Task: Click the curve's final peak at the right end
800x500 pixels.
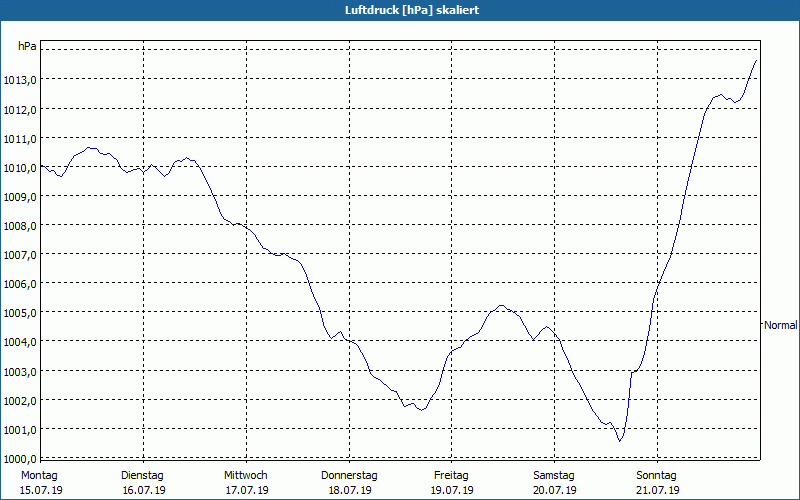Action: point(756,60)
